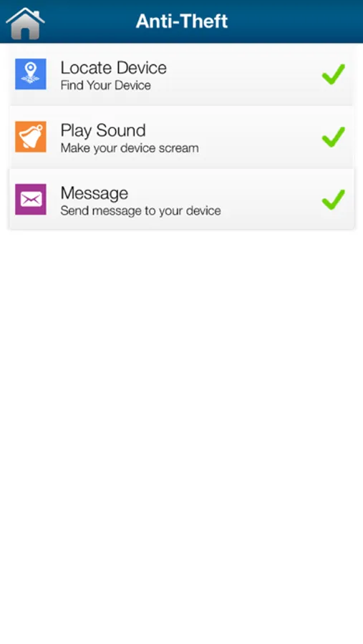Tap the 'Message' title text
Viewport: 363px width, 644px height.
pyautogui.click(x=94, y=193)
